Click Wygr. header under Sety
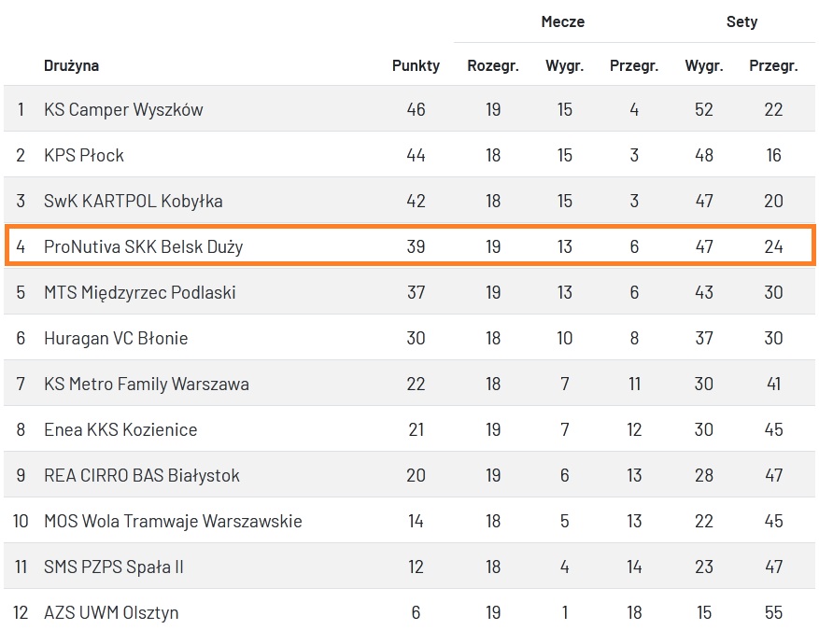Image resolution: width=819 pixels, height=644 pixels. [704, 65]
